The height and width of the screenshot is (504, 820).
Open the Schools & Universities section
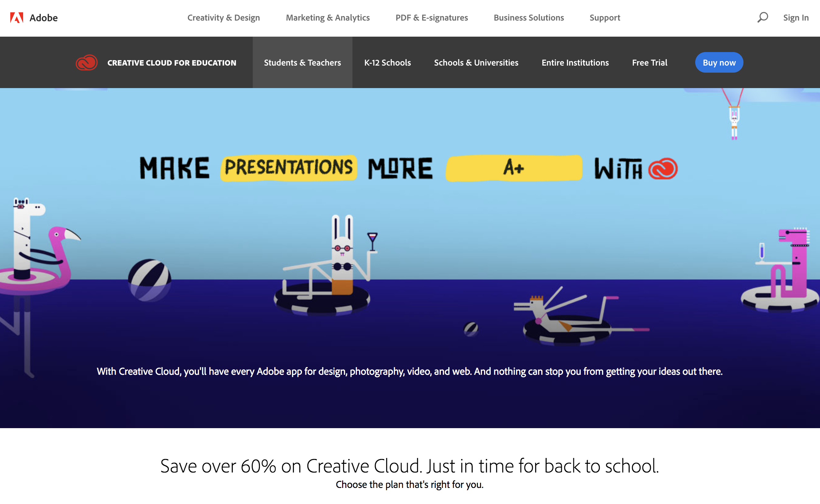click(x=476, y=63)
